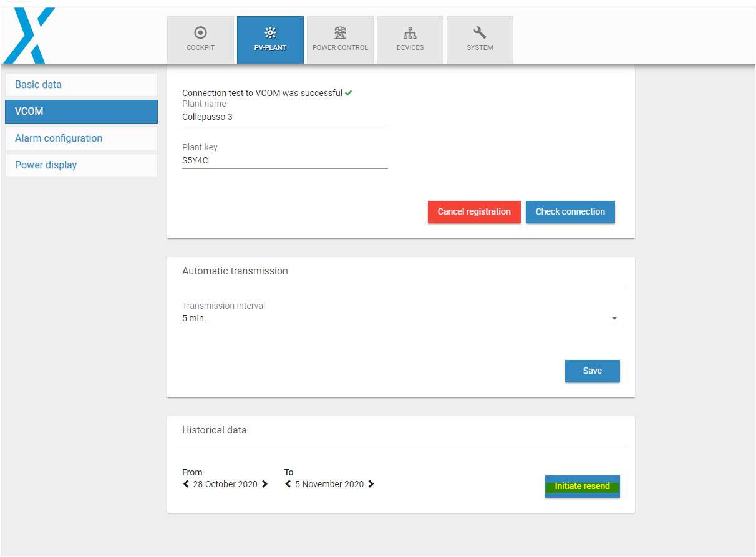Click the X logo in the header
Viewport: 756px width, 557px height.
click(30, 35)
